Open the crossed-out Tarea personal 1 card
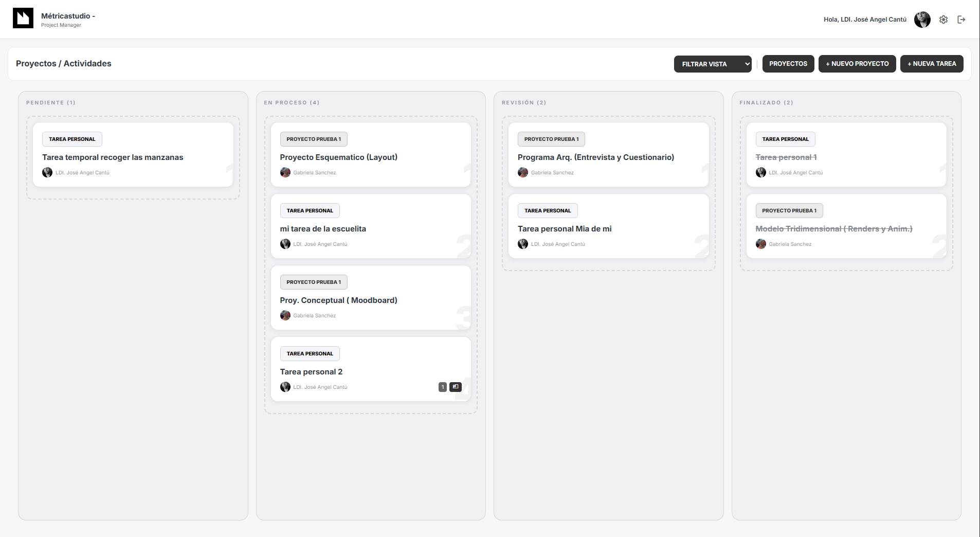The image size is (980, 537). (x=786, y=157)
